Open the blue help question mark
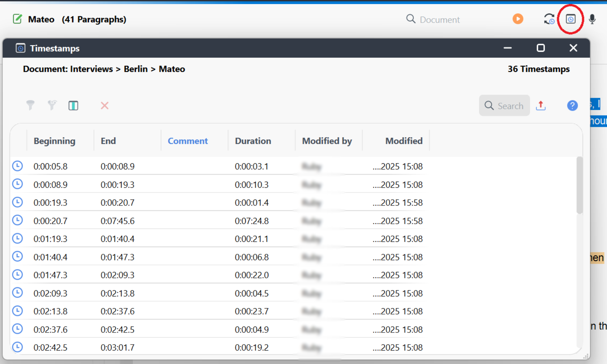The image size is (607, 364). (x=572, y=106)
